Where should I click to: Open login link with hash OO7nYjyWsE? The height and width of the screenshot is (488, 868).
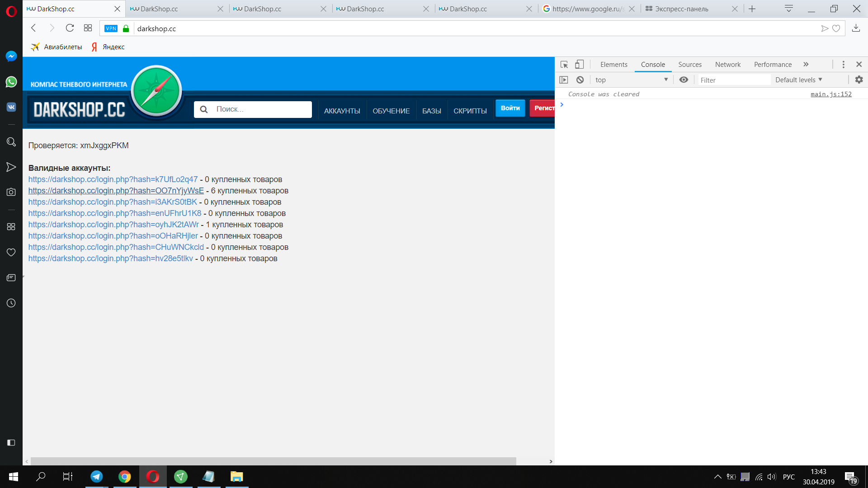(x=116, y=191)
